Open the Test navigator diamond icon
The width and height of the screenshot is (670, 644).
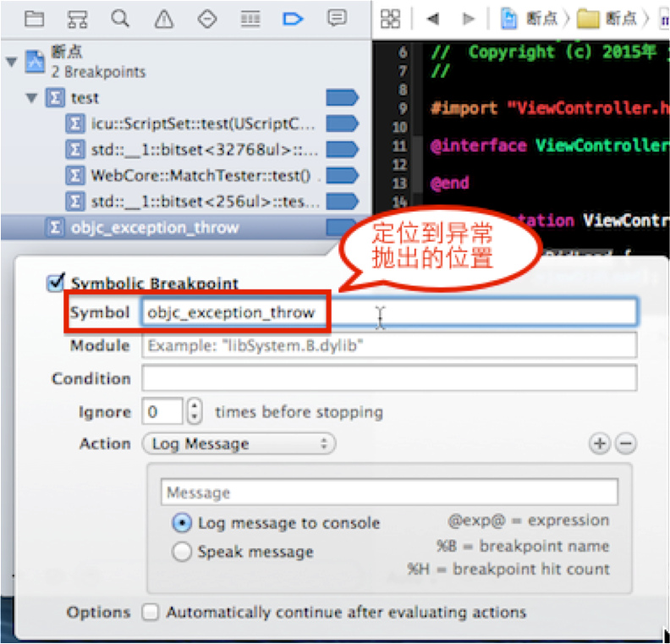(207, 19)
